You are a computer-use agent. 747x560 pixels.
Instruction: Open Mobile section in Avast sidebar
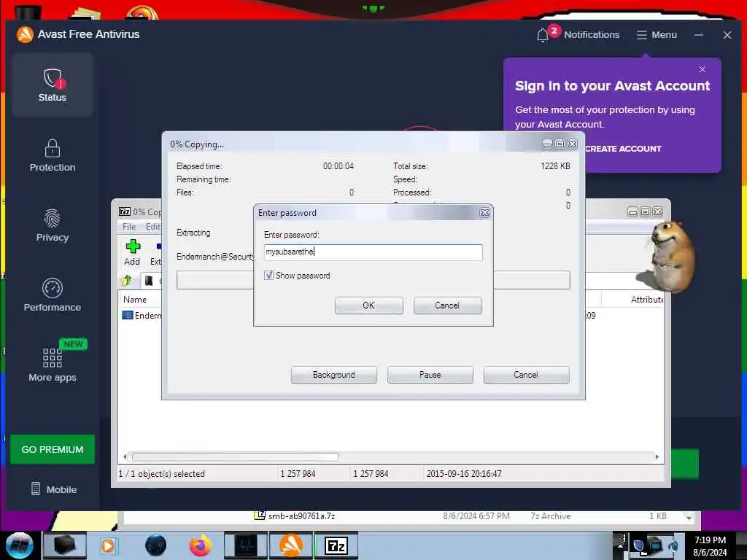click(53, 489)
